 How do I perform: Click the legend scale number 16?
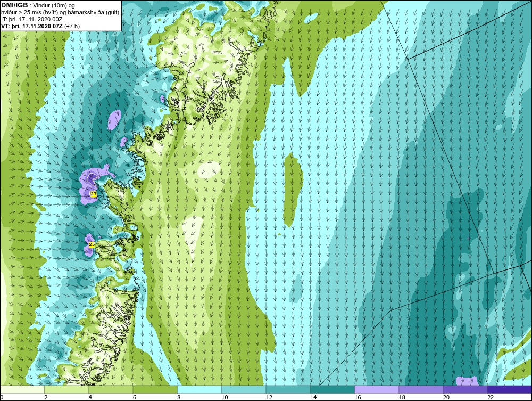tap(358, 398)
